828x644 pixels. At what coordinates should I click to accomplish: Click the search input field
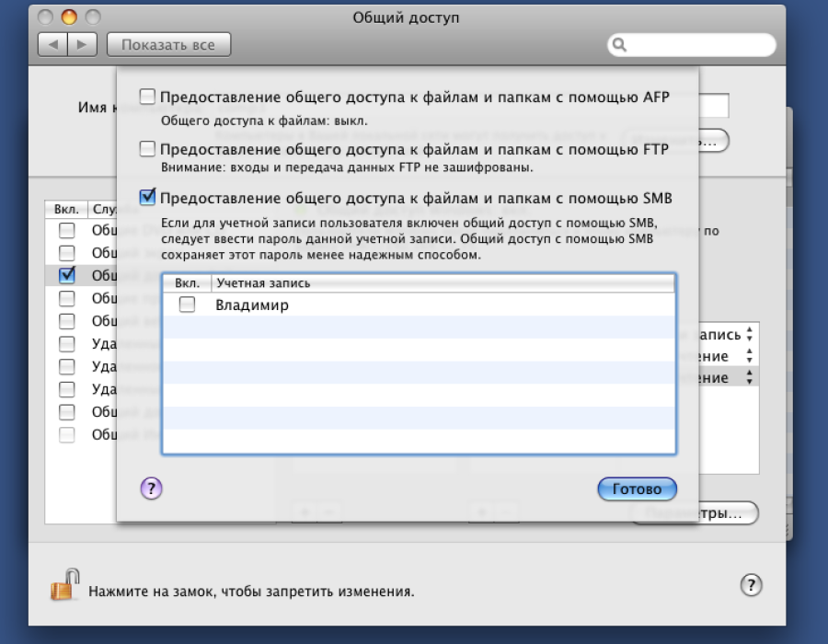[x=692, y=45]
